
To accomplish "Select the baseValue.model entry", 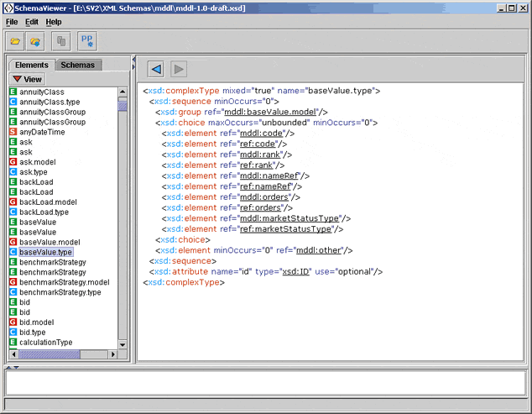I will tap(50, 242).
